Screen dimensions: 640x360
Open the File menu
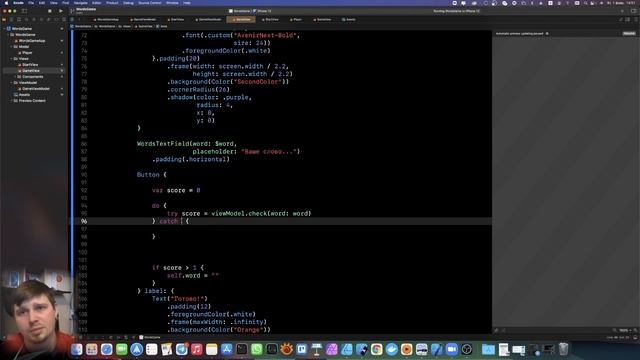click(x=31, y=3)
